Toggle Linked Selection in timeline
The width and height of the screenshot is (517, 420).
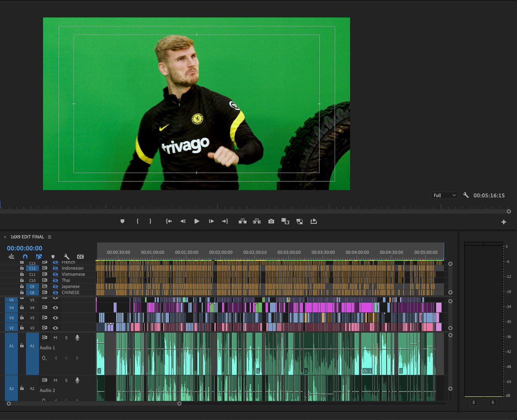[x=39, y=257]
